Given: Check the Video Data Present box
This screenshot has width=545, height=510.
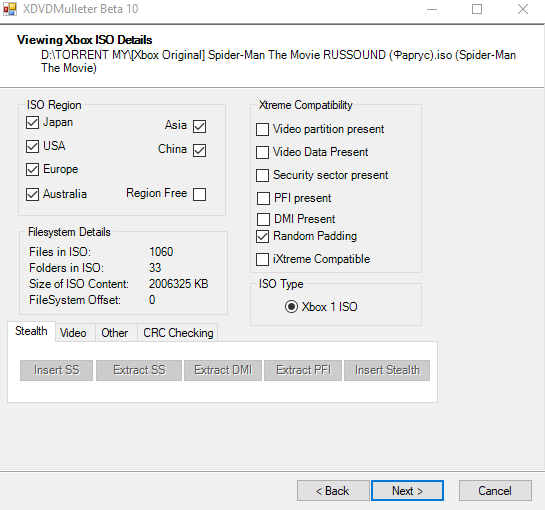Looking at the screenshot, I should (x=262, y=152).
